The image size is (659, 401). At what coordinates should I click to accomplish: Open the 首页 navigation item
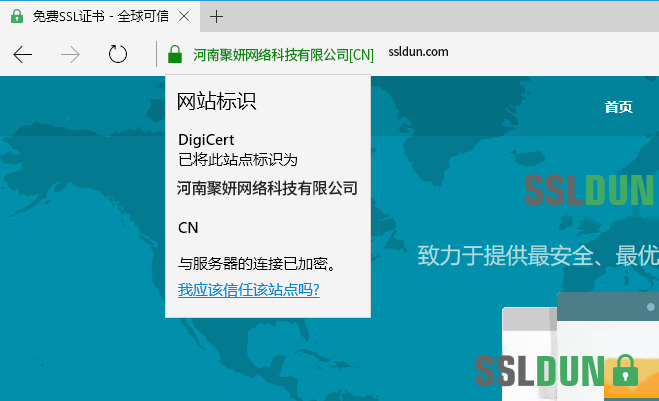pos(618,107)
